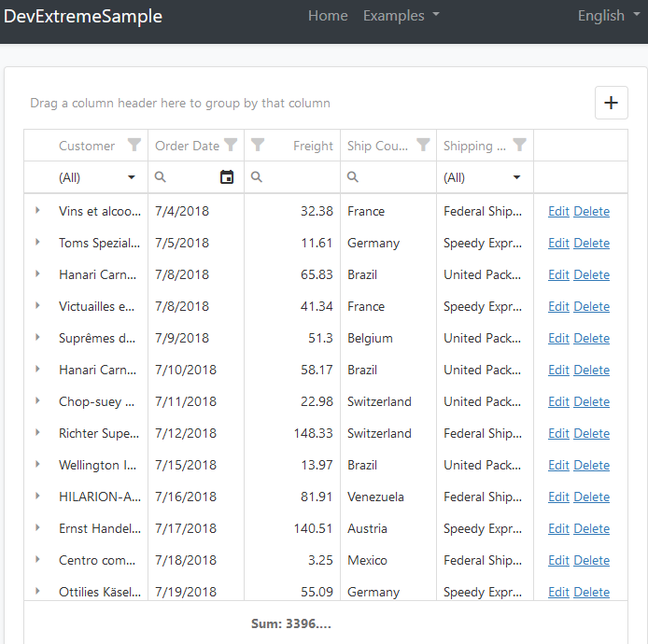Click the DevExtremeSample brand title
This screenshot has width=648, height=644.
(x=83, y=16)
